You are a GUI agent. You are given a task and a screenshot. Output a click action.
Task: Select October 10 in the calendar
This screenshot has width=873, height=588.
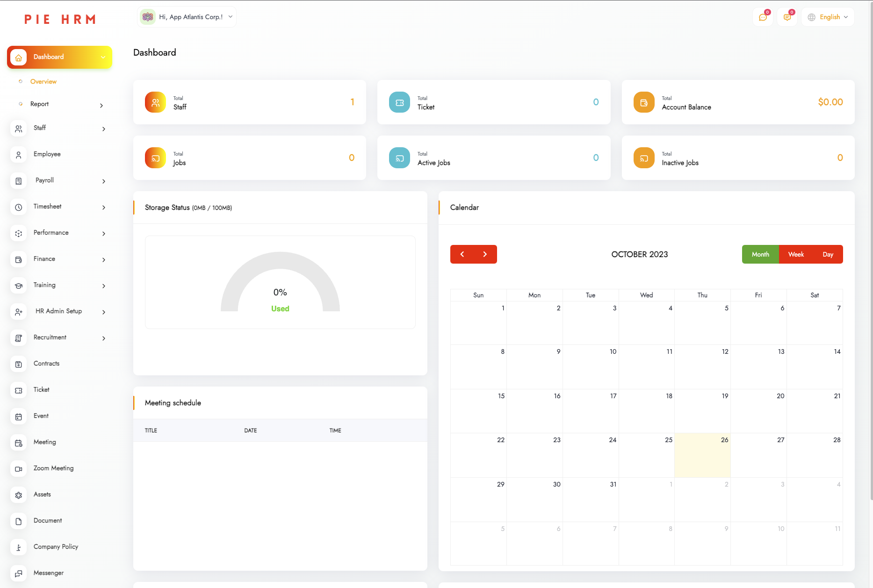591,367
